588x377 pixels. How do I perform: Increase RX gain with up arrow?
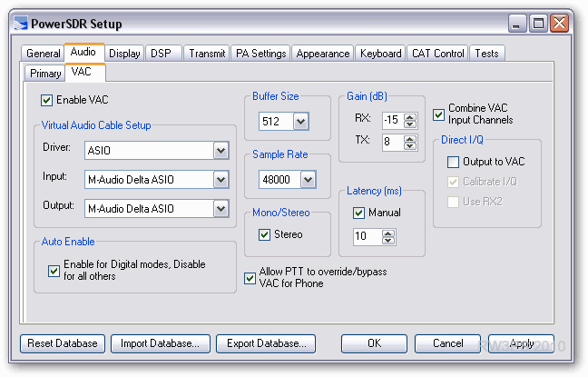(410, 117)
